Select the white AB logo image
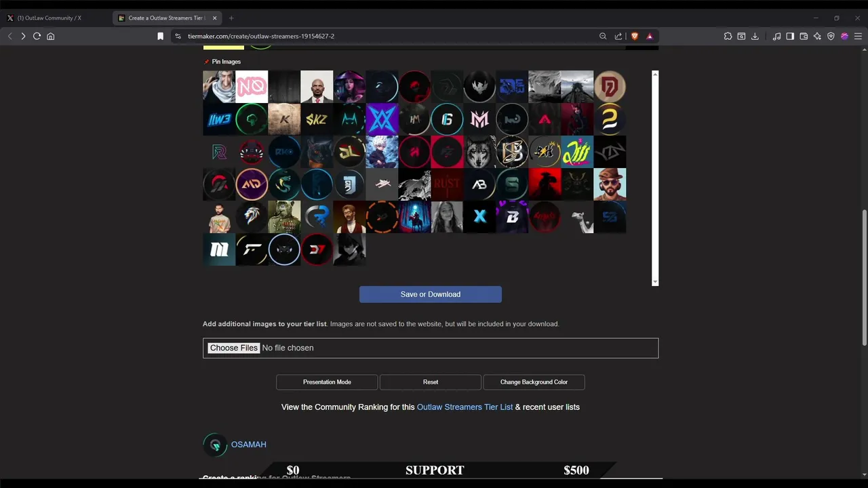The height and width of the screenshot is (488, 868). (479, 184)
